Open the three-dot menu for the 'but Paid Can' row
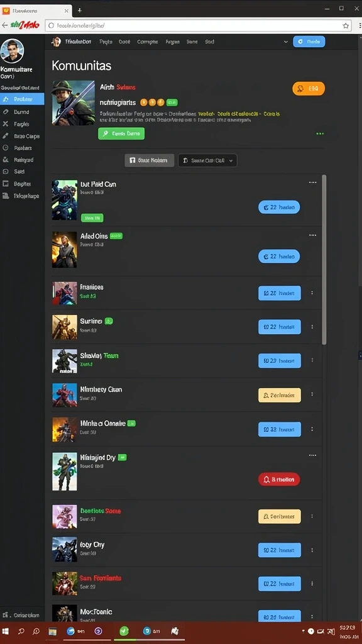The image size is (362, 644). [312, 182]
